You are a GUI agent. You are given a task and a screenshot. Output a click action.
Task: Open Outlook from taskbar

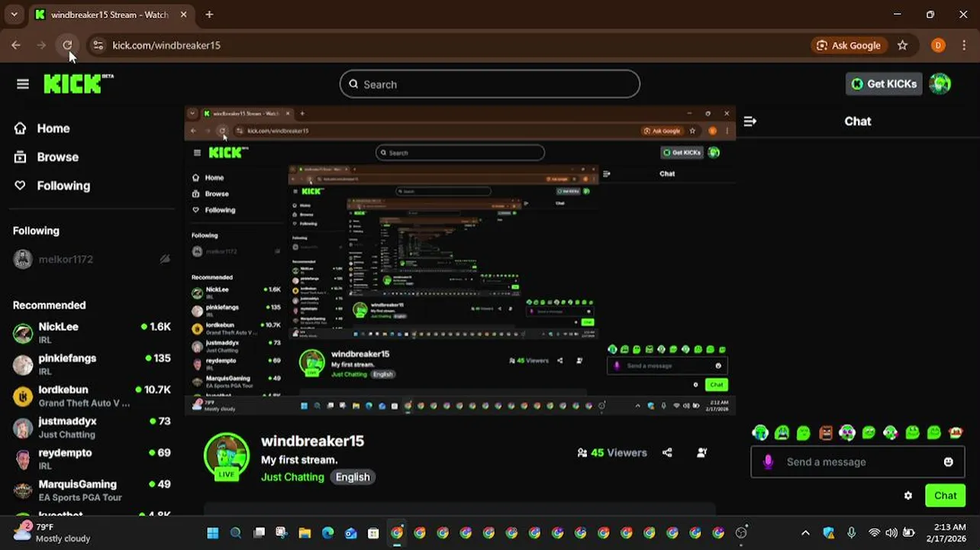[350, 533]
